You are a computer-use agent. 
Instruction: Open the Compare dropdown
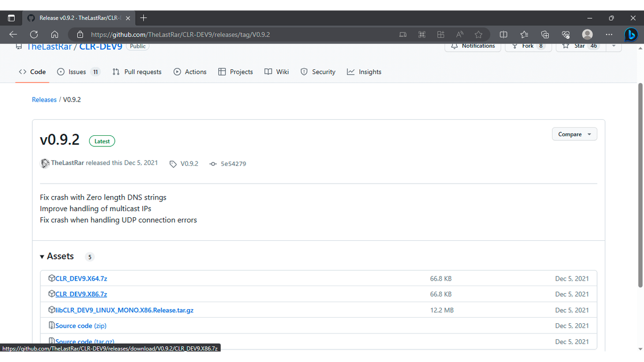pyautogui.click(x=574, y=134)
